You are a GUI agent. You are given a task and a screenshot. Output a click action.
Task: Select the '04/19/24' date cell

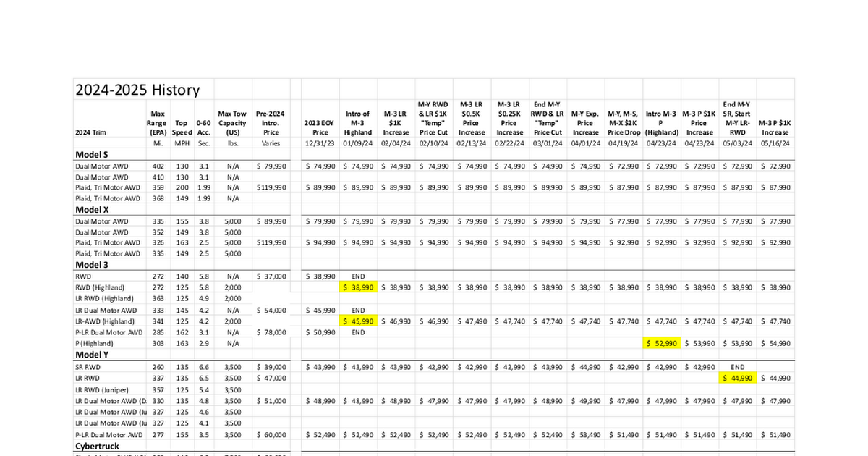click(x=624, y=143)
